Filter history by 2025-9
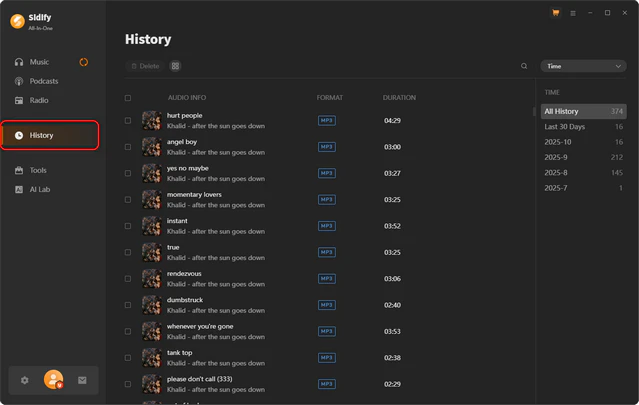Image resolution: width=639 pixels, height=405 pixels. pyautogui.click(x=584, y=157)
